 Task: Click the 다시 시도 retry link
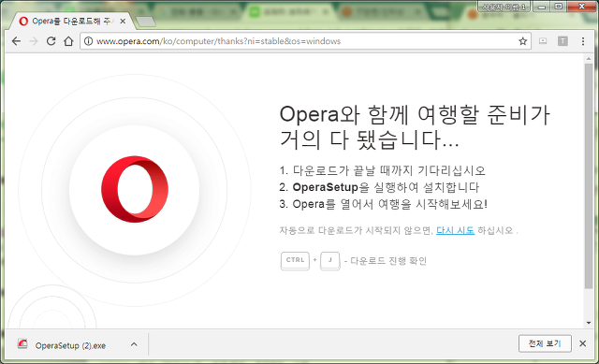tap(456, 230)
